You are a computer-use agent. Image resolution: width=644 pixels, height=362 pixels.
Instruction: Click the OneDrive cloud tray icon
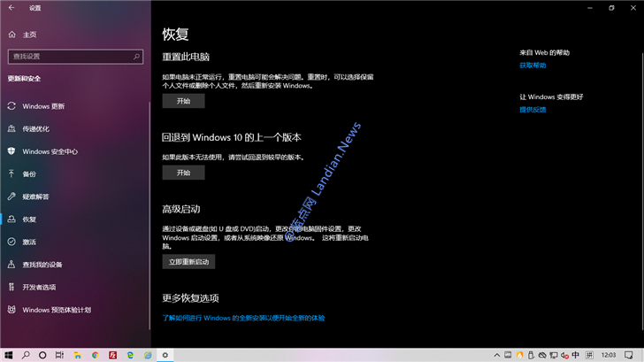[x=542, y=355]
